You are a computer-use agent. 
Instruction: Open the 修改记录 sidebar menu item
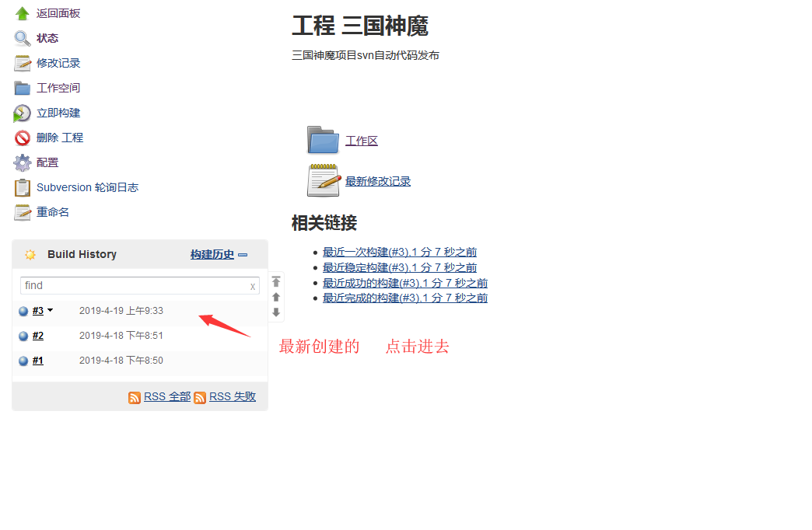click(x=58, y=63)
